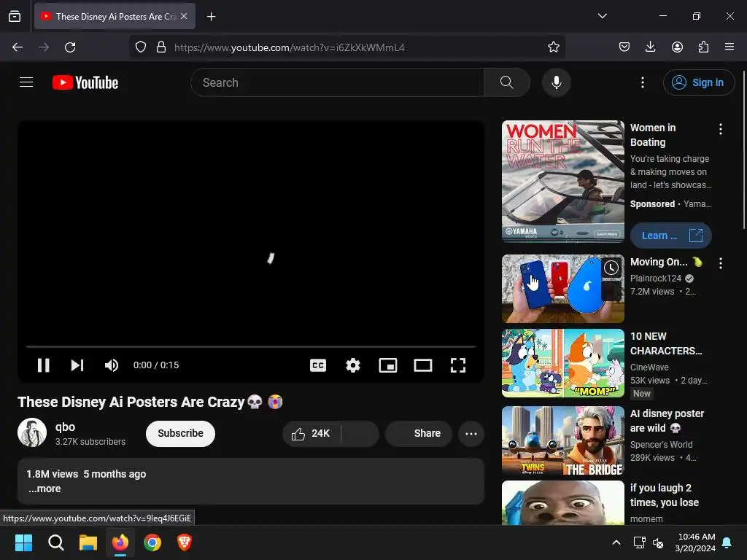This screenshot has width=747, height=560.
Task: Add Moving On video to Watch later
Action: (x=611, y=268)
